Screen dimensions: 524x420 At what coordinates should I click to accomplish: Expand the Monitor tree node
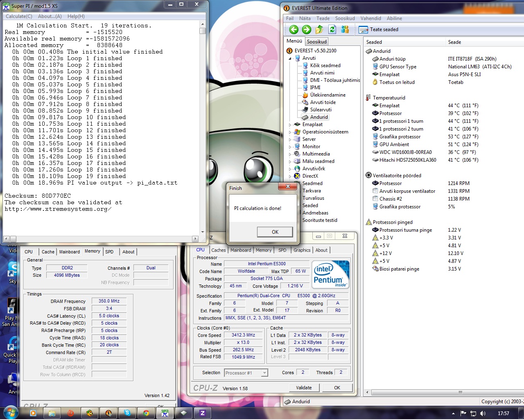point(290,147)
